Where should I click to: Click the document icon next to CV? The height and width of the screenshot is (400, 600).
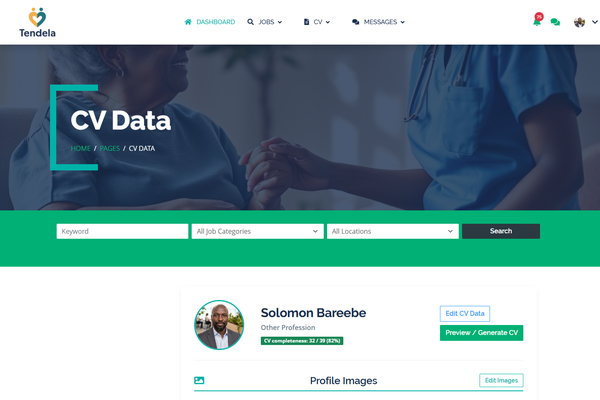(306, 22)
